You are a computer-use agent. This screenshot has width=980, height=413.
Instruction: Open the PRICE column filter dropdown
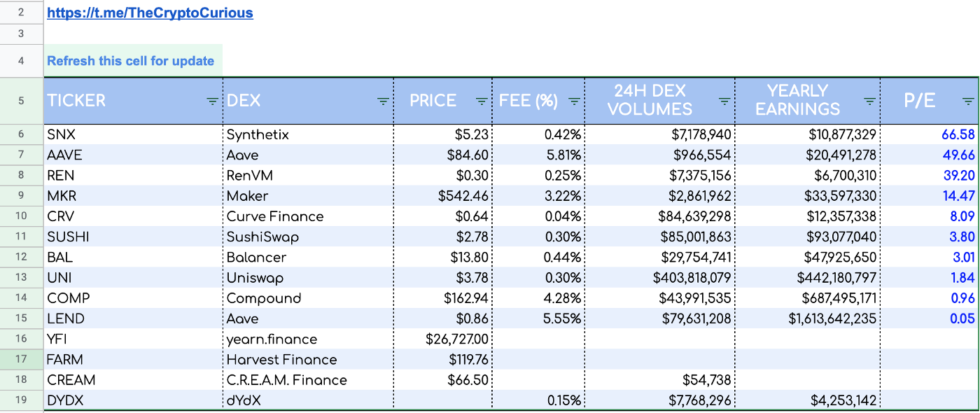pos(482,101)
